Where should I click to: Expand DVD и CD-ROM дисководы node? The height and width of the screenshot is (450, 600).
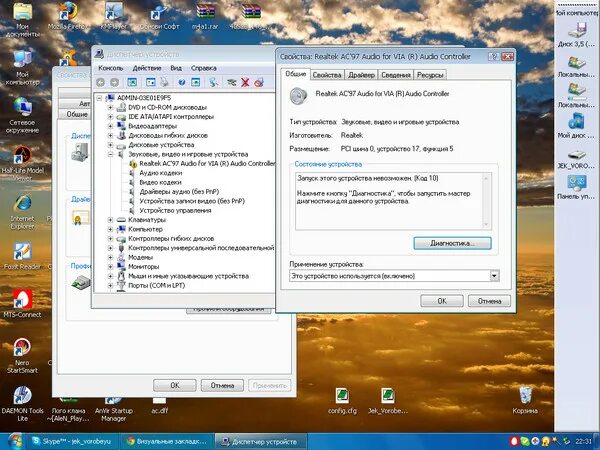(110, 108)
